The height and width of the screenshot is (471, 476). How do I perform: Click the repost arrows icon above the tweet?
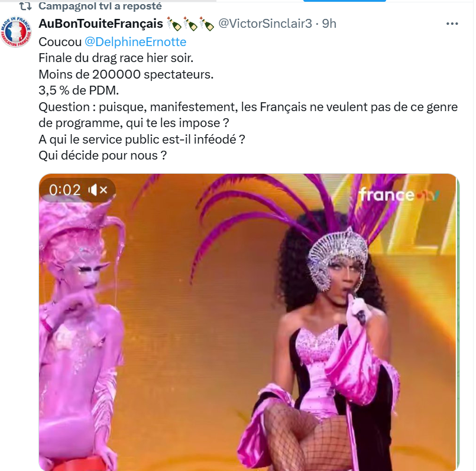[25, 5]
